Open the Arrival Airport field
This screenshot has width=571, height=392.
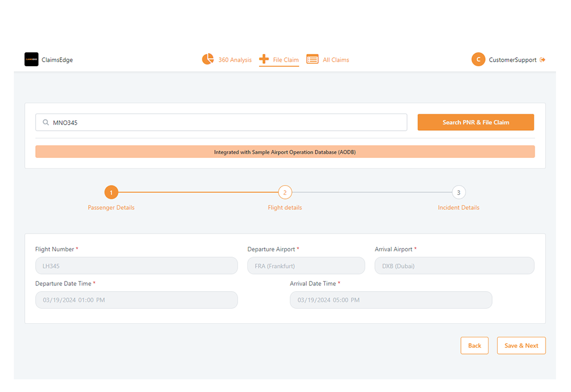(454, 266)
